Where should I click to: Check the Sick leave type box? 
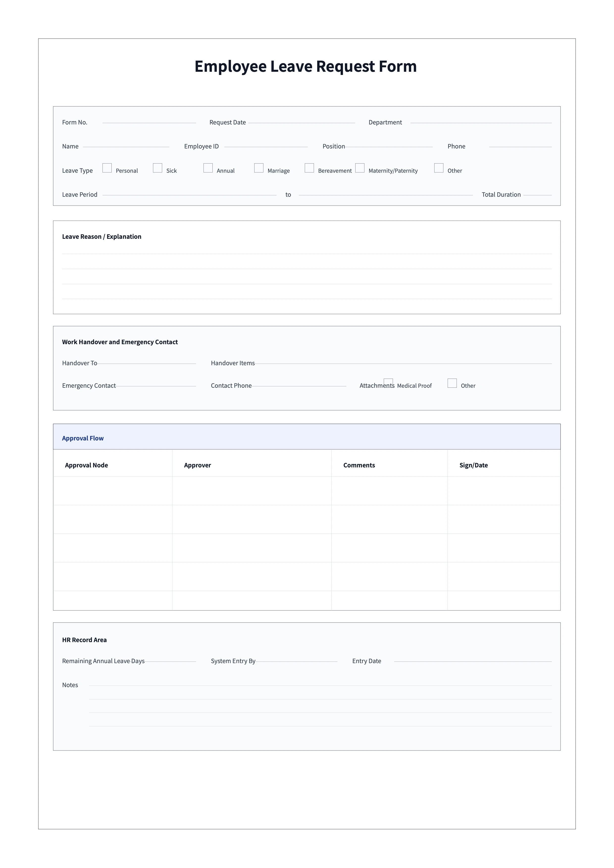(x=157, y=168)
